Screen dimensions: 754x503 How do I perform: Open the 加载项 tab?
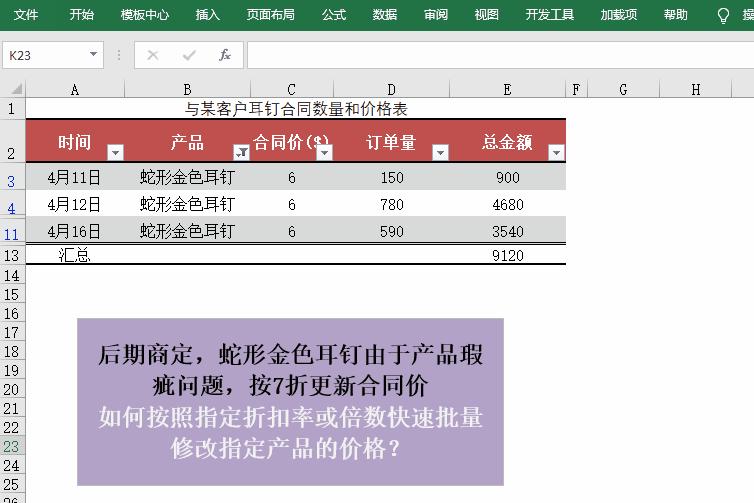(x=619, y=15)
